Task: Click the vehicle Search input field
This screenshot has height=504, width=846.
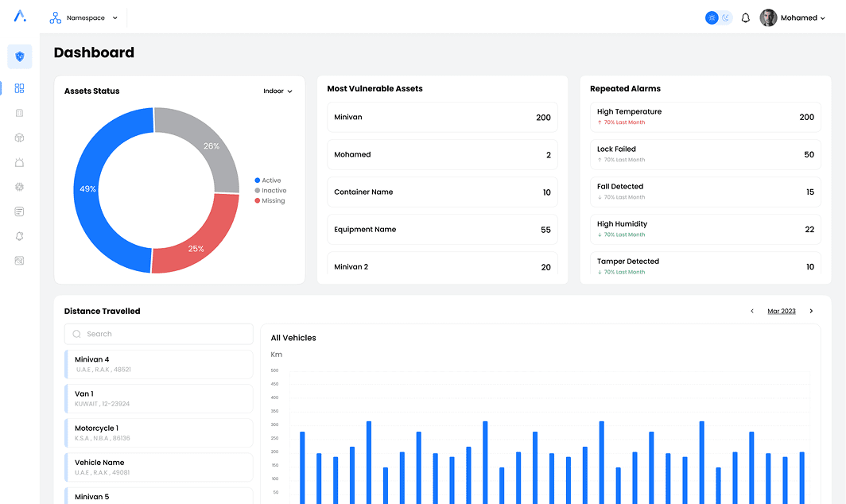Action: pos(159,334)
